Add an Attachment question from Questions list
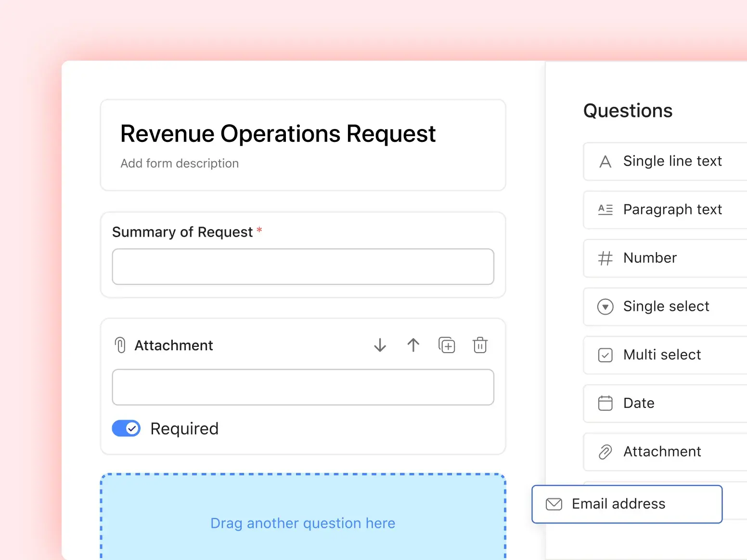This screenshot has width=747, height=560. click(665, 452)
